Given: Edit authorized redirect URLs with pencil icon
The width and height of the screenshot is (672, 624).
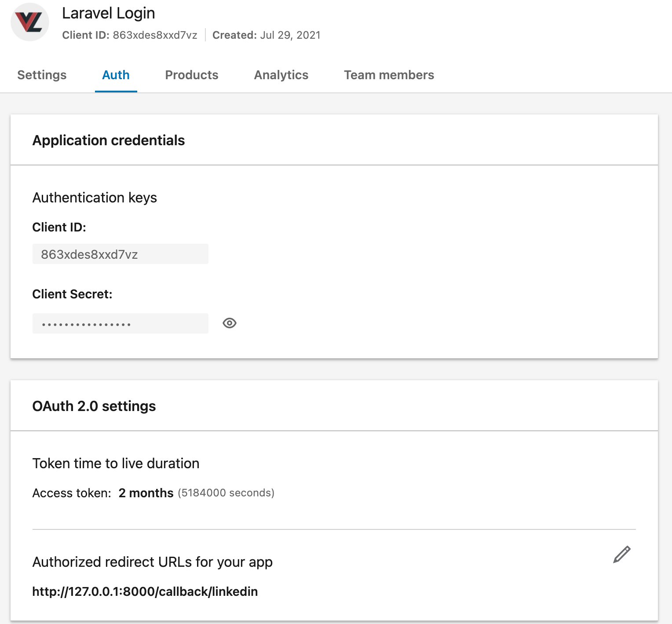Looking at the screenshot, I should (622, 554).
